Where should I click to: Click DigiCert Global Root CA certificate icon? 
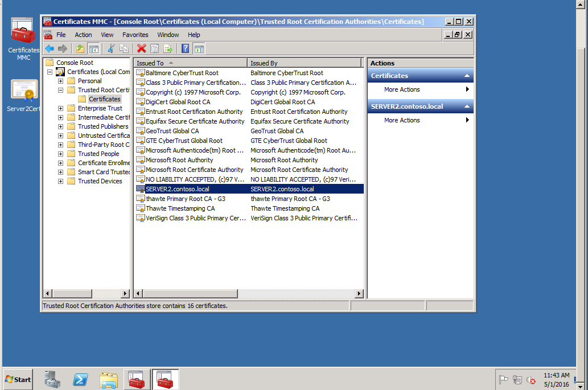click(x=141, y=102)
